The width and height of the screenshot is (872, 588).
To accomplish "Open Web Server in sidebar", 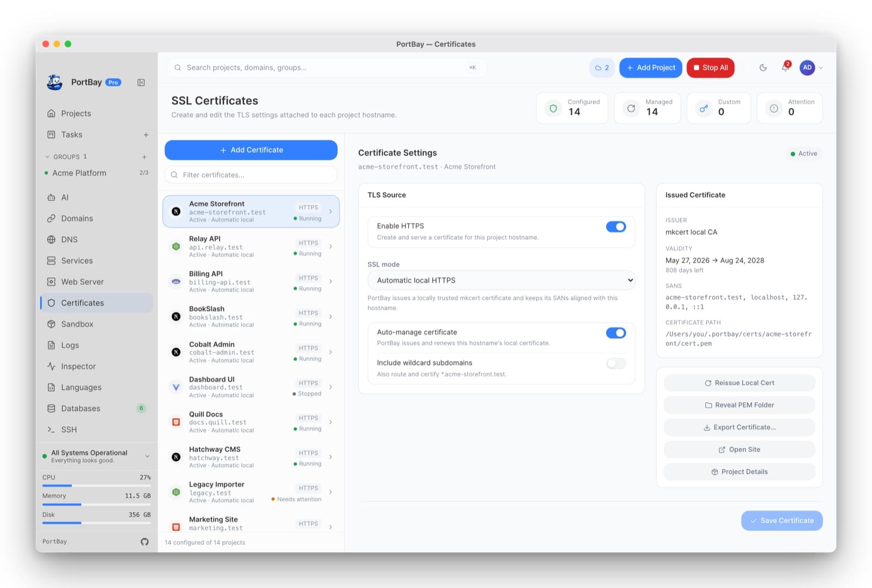I will (x=96, y=282).
